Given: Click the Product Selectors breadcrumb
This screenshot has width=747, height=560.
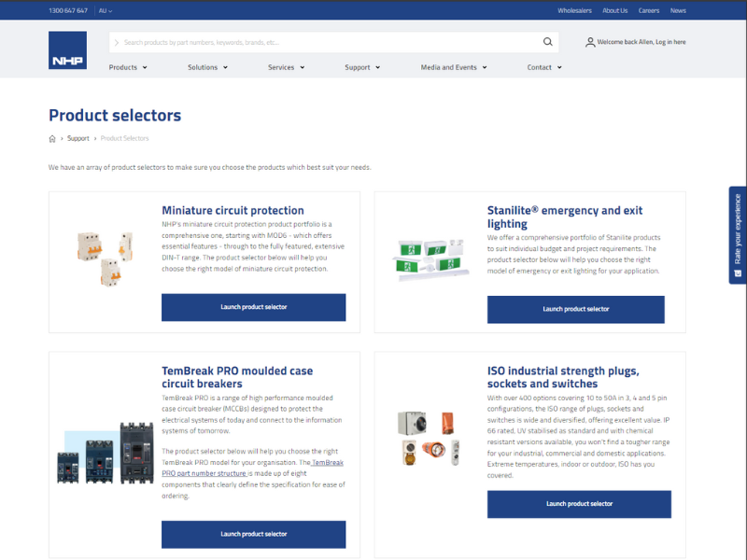Looking at the screenshot, I should point(124,138).
